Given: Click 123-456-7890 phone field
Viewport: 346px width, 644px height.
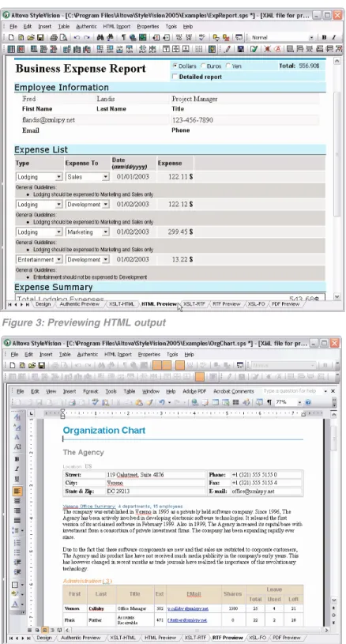Looking at the screenshot, I should pos(245,120).
